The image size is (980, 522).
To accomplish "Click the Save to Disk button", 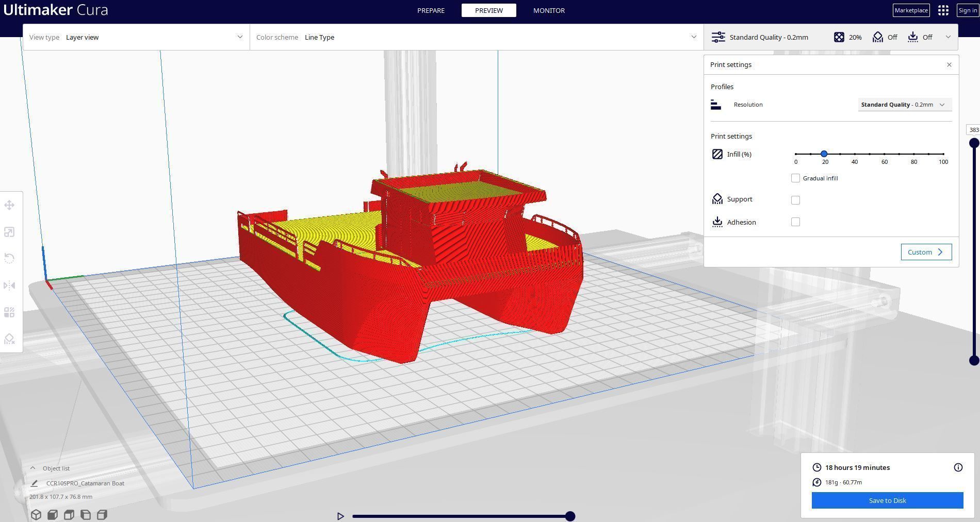I will (x=887, y=500).
